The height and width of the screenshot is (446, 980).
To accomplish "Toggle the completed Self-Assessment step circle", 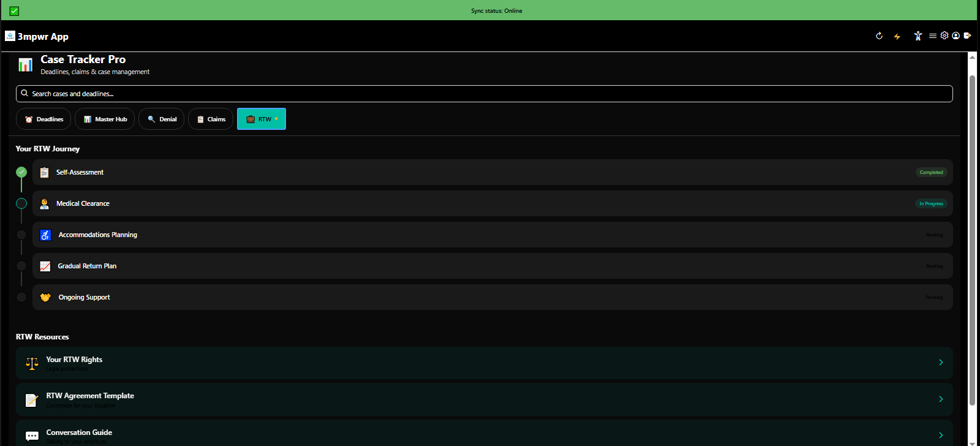I will pyautogui.click(x=21, y=172).
